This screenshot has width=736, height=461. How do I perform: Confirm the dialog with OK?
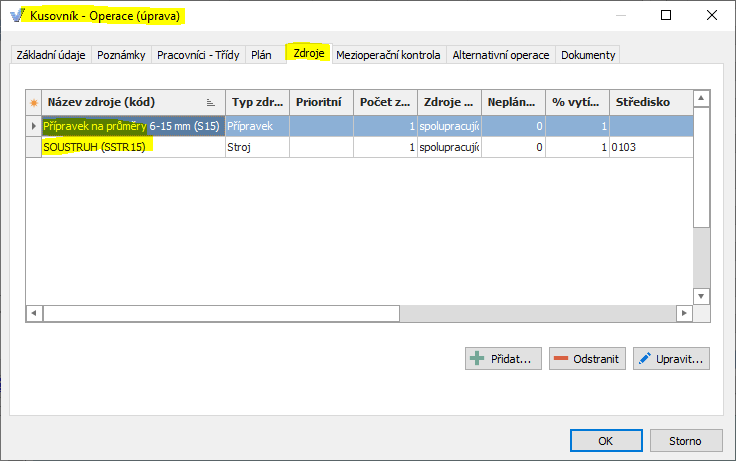[606, 440]
